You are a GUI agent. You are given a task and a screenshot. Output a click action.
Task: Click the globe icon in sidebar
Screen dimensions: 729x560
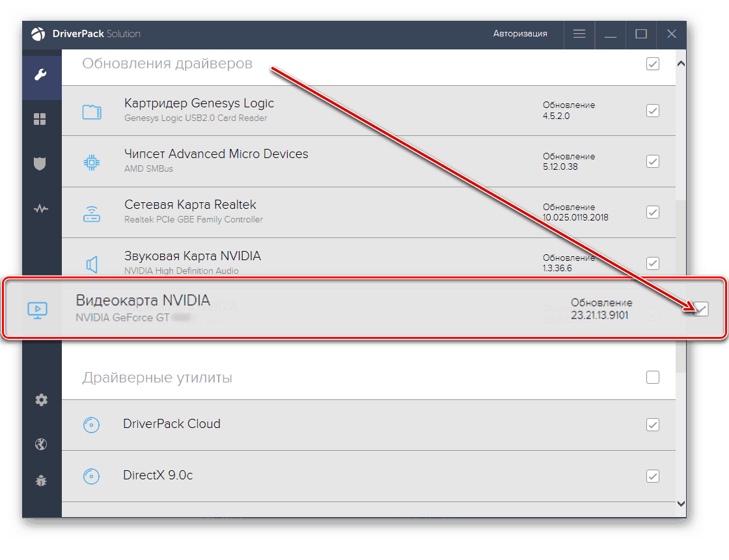pos(41,444)
